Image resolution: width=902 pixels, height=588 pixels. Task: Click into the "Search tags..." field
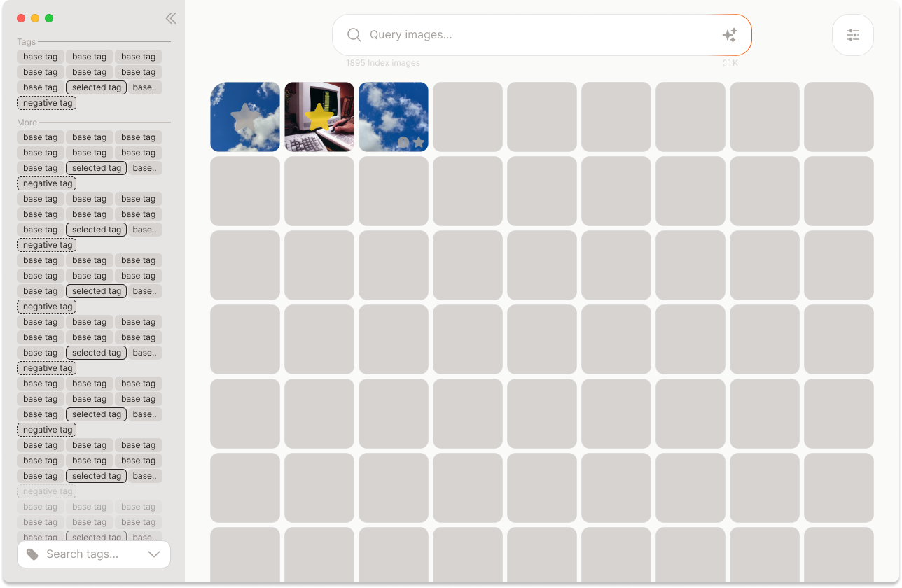91,554
